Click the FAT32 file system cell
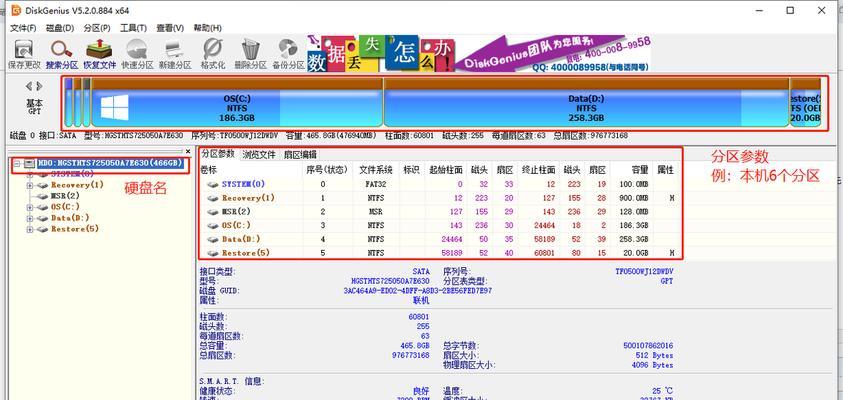This screenshot has height=400, width=843. tap(376, 184)
